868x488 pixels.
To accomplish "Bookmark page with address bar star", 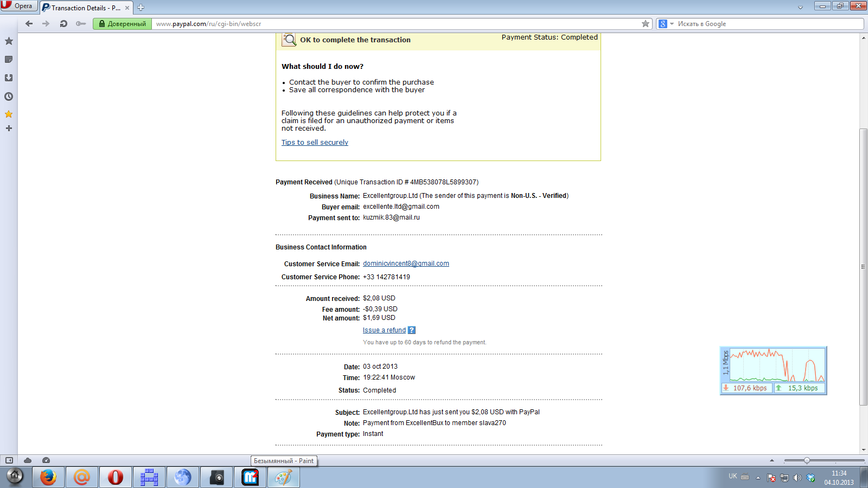I will (x=645, y=24).
